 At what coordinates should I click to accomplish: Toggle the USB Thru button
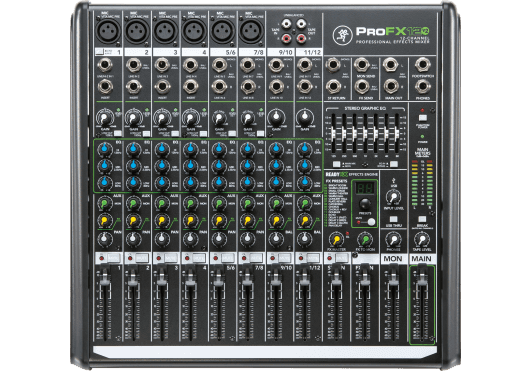click(393, 219)
